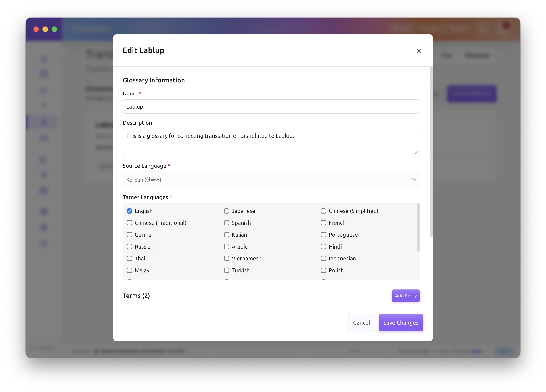Save changes to the glossary
This screenshot has height=392, width=546.
click(401, 322)
